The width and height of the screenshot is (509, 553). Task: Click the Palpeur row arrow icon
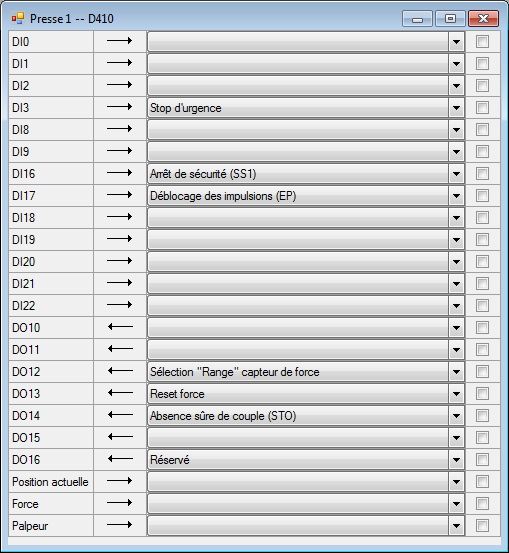pyautogui.click(x=120, y=525)
